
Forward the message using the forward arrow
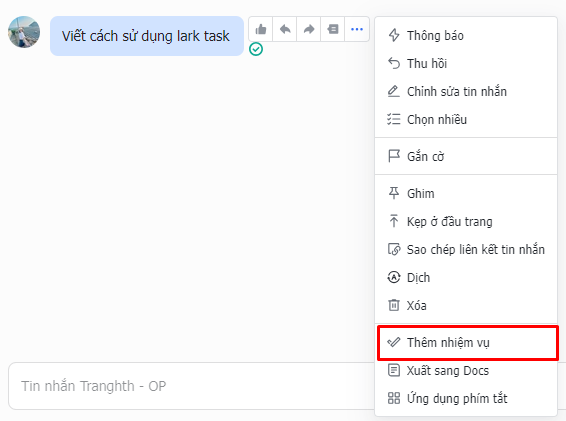[309, 29]
